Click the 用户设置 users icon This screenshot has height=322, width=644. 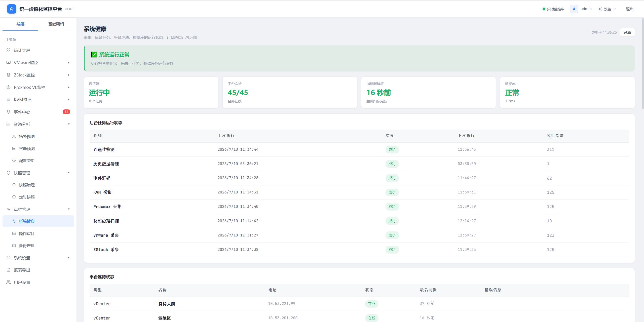coord(9,282)
